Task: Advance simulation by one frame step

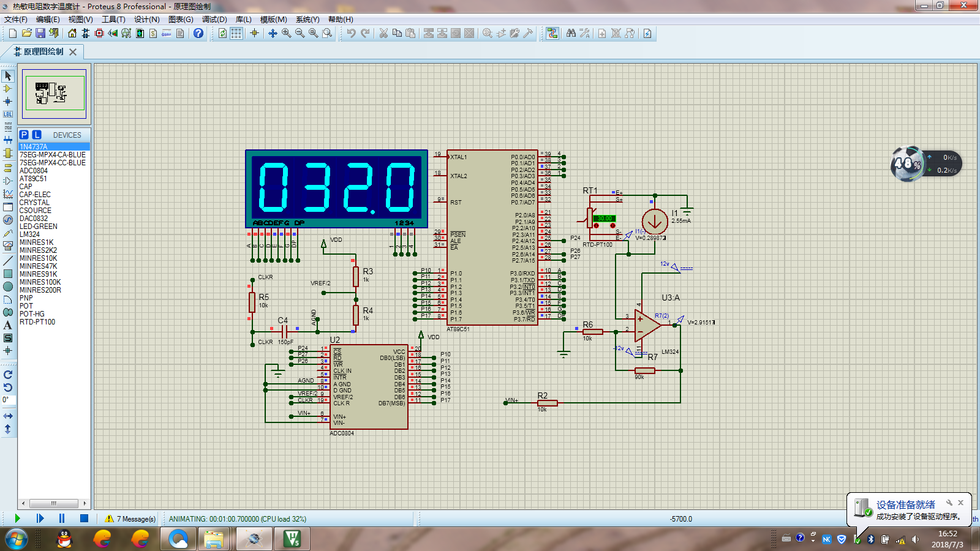Action: tap(40, 519)
